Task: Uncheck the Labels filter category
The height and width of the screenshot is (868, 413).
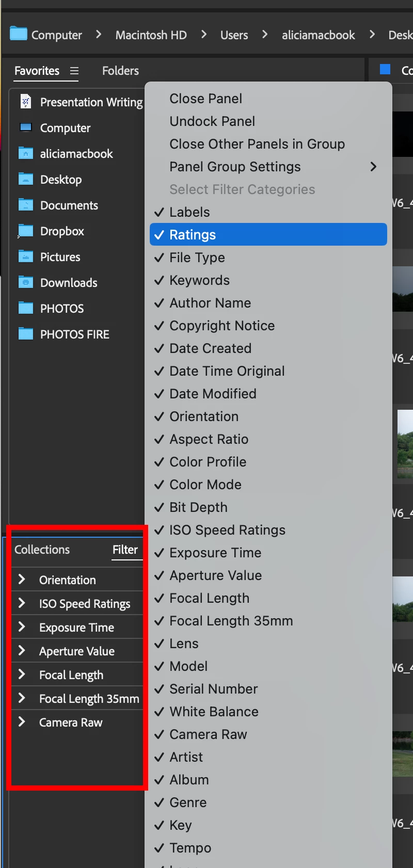Action: (268, 212)
